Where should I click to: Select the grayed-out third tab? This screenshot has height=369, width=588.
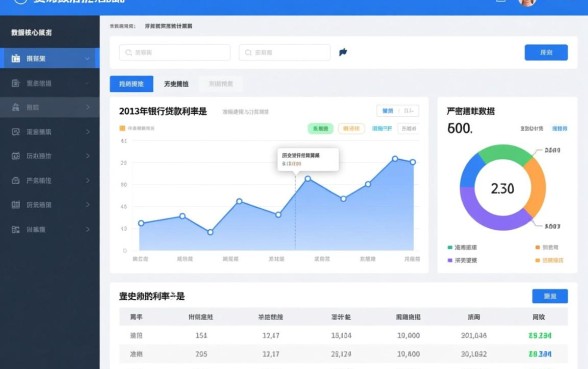click(x=221, y=84)
